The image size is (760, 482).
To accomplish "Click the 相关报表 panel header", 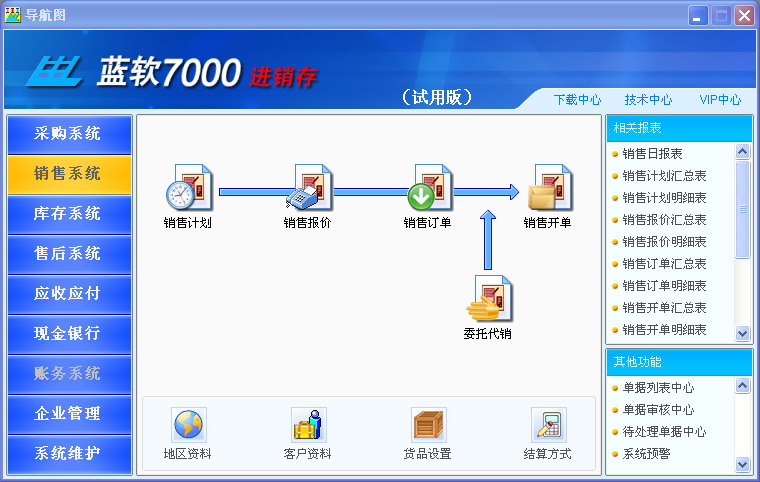I will pyautogui.click(x=679, y=129).
